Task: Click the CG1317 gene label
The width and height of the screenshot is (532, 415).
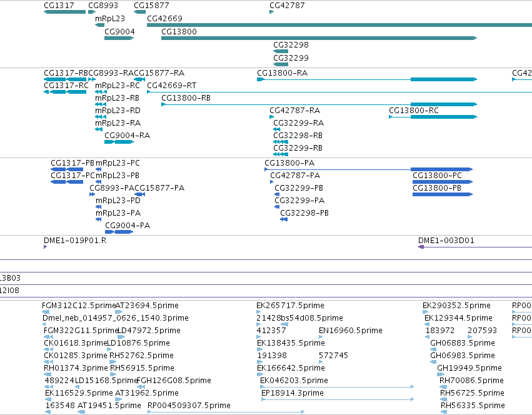Action: [x=59, y=6]
